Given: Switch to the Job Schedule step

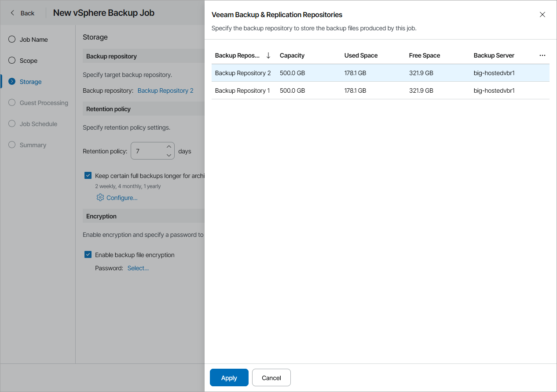Looking at the screenshot, I should (x=11, y=123).
